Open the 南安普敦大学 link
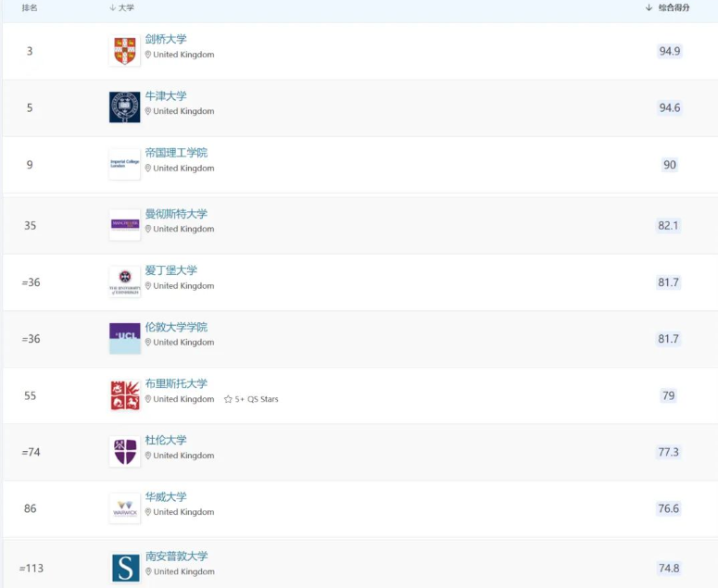This screenshot has width=718, height=588. (177, 556)
